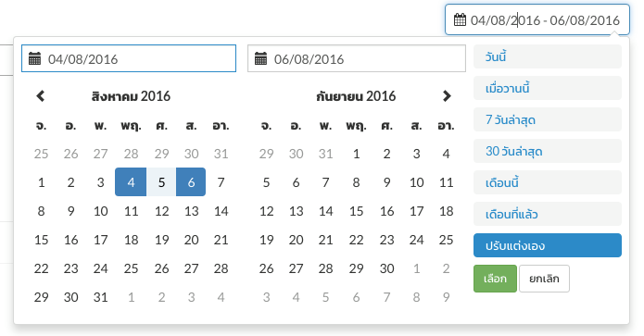644x336 pixels.
Task: Select September 15 in กันยายน calendar
Action: pyautogui.click(x=356, y=211)
